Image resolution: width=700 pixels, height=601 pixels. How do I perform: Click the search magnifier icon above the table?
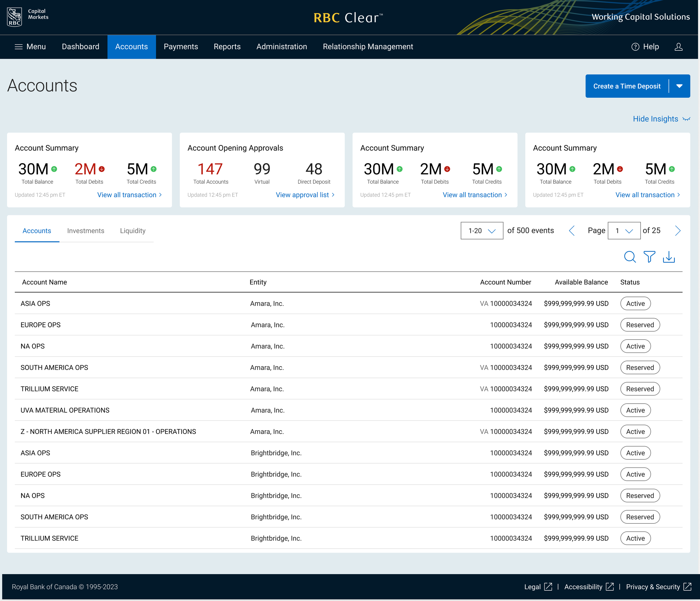pos(629,257)
